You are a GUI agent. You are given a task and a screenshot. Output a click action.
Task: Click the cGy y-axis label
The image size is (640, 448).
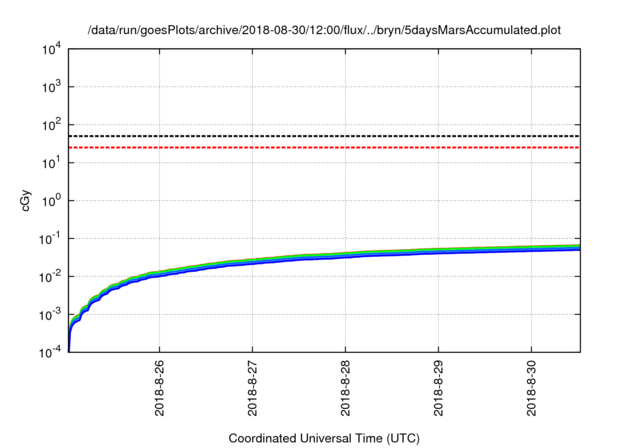click(25, 201)
